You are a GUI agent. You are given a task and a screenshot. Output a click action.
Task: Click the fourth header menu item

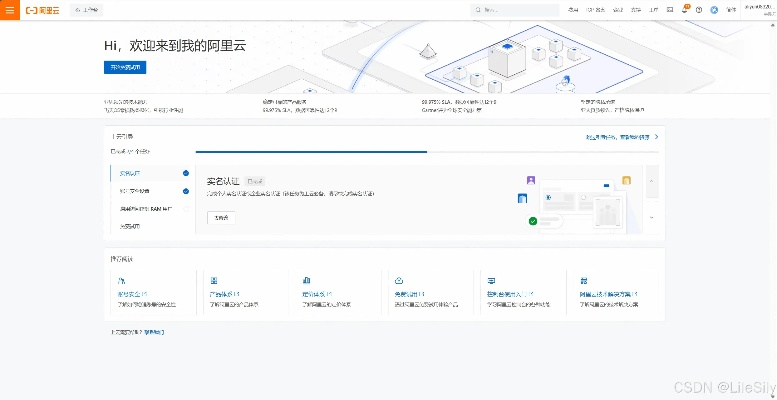pyautogui.click(x=636, y=10)
